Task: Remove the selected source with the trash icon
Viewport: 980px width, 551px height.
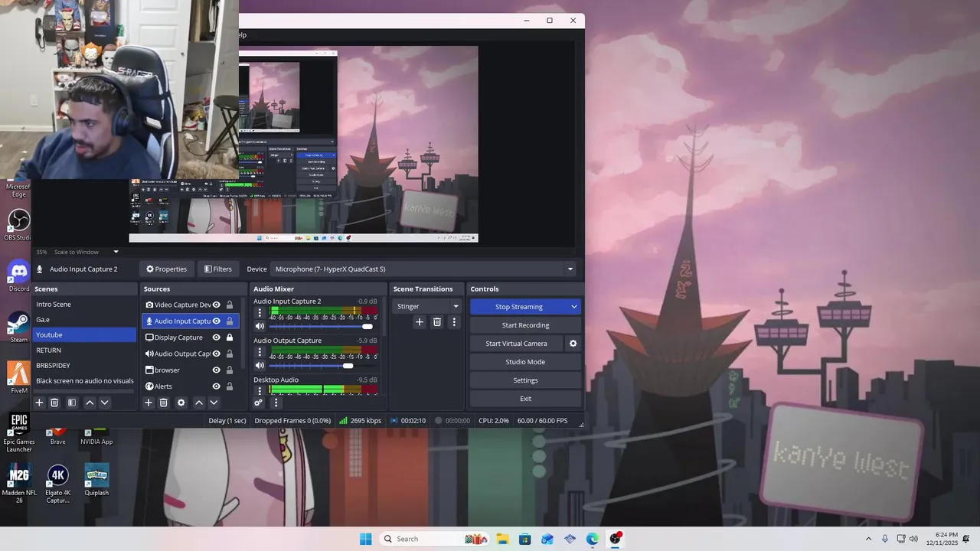Action: (x=164, y=403)
